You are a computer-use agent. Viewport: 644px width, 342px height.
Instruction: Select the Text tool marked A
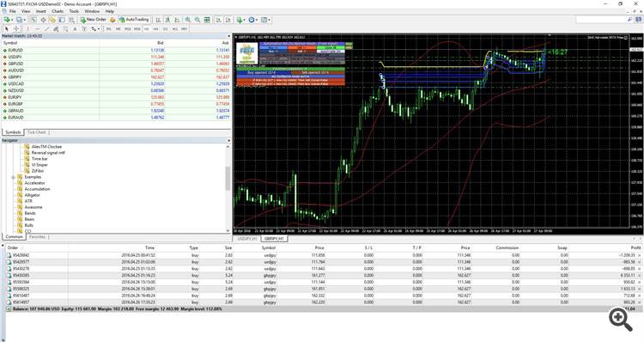click(75, 28)
